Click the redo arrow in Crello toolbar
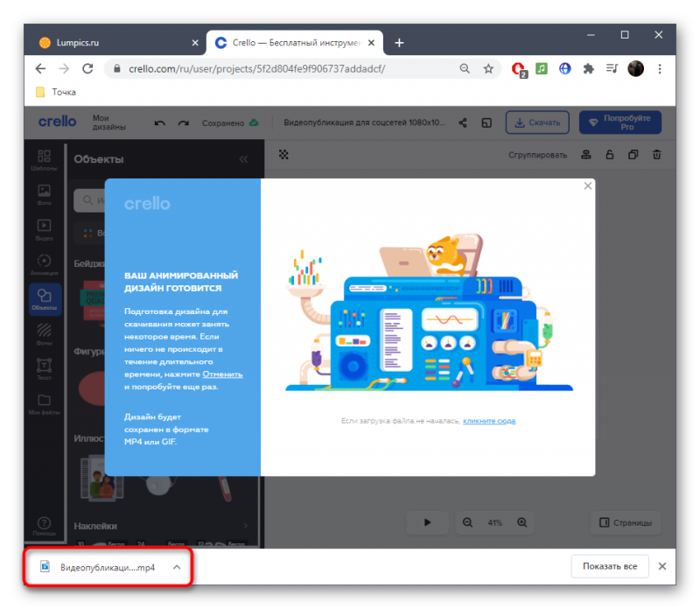This screenshot has height=609, width=700. pyautogui.click(x=184, y=123)
